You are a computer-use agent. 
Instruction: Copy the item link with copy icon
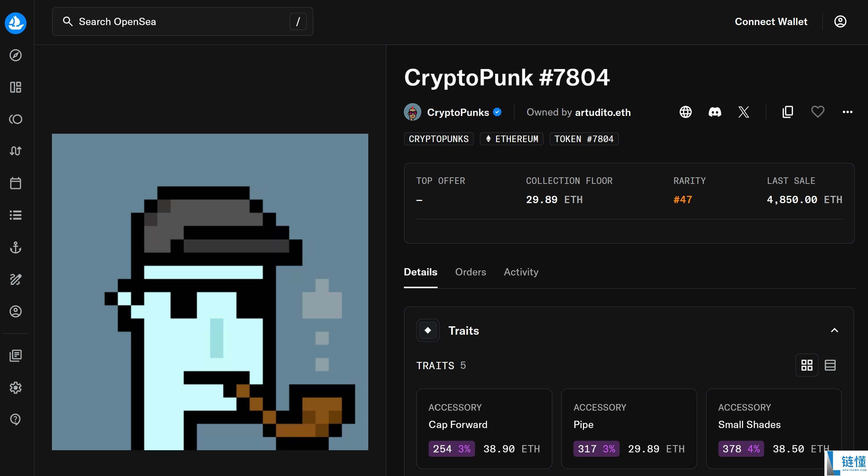pos(788,112)
